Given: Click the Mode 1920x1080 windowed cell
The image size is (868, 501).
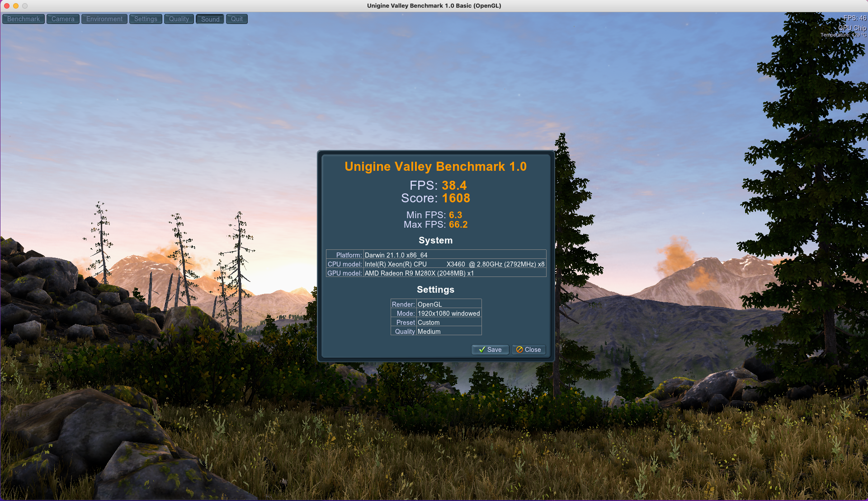Looking at the screenshot, I should click(448, 314).
